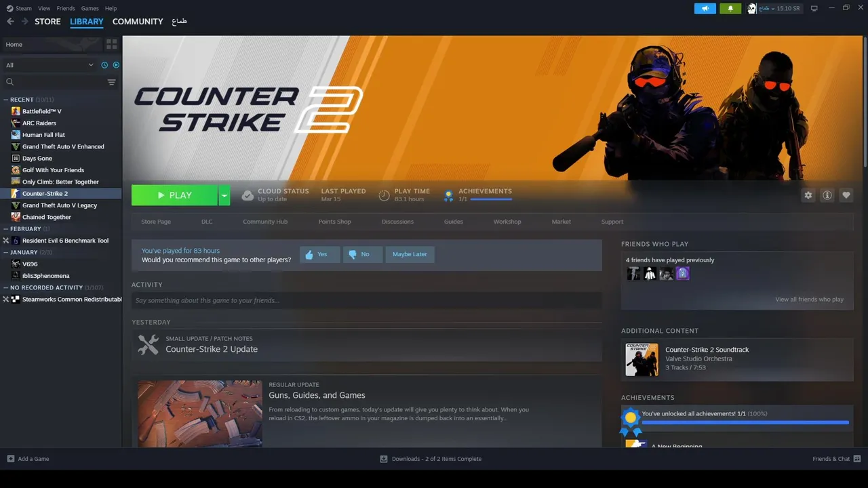Open the All games filter dropdown
Screen dimensions: 868x488
[49, 65]
